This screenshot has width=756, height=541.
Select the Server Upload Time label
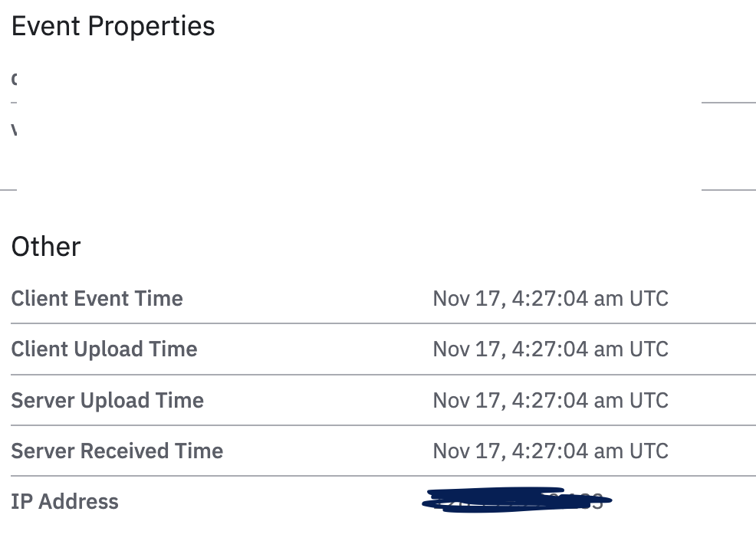(x=107, y=400)
